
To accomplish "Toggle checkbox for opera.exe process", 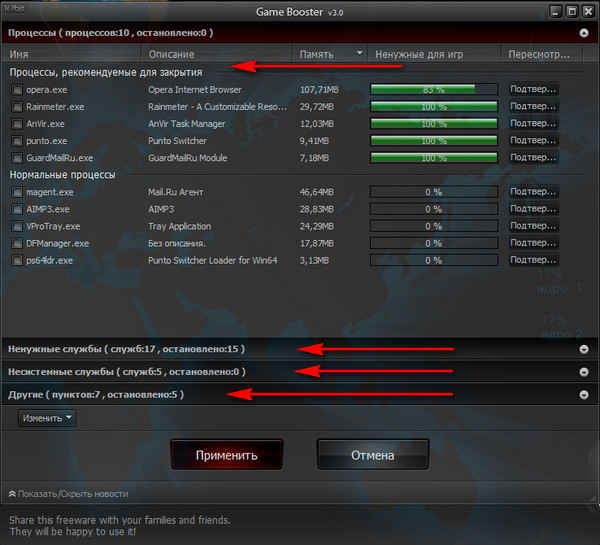I will 17,89.
